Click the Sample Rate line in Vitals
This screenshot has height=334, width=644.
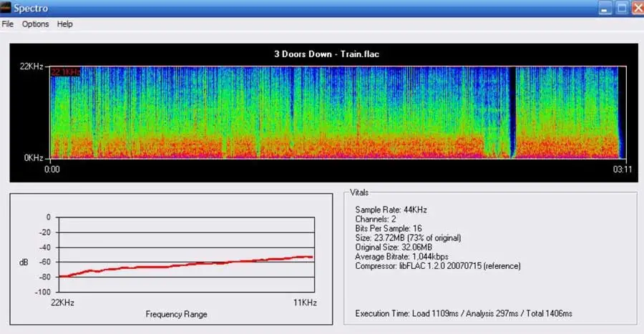pyautogui.click(x=391, y=209)
